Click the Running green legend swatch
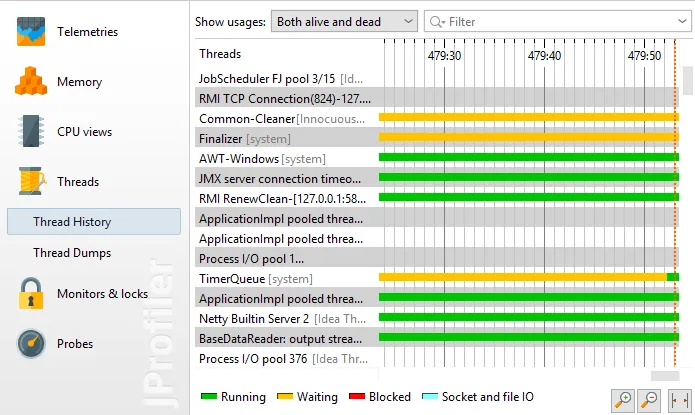695x415 pixels. point(209,396)
